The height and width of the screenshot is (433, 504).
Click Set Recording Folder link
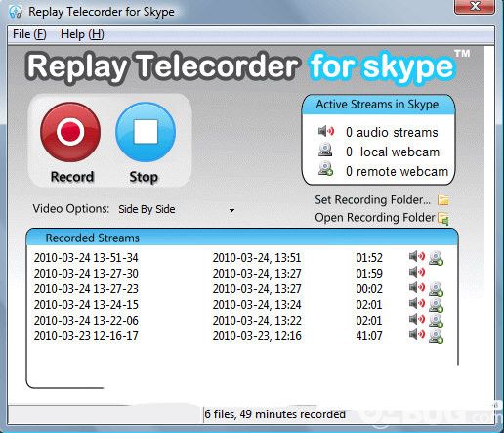[x=372, y=200]
